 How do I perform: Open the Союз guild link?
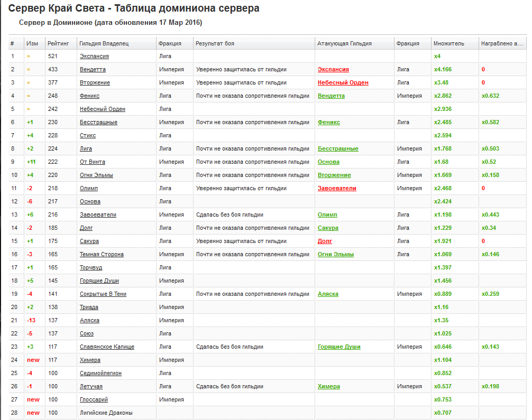(x=87, y=334)
